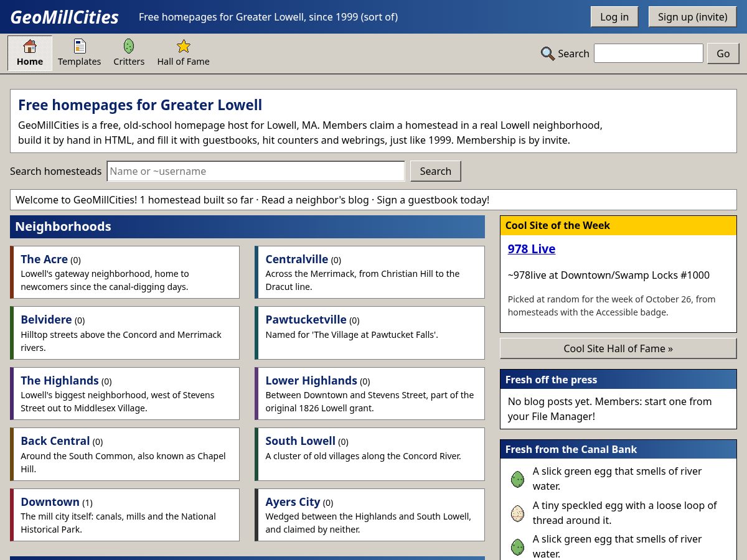Click the 'Free homepages for Greater Lowell' heading
Viewport: 747px width, 560px height.
point(140,105)
